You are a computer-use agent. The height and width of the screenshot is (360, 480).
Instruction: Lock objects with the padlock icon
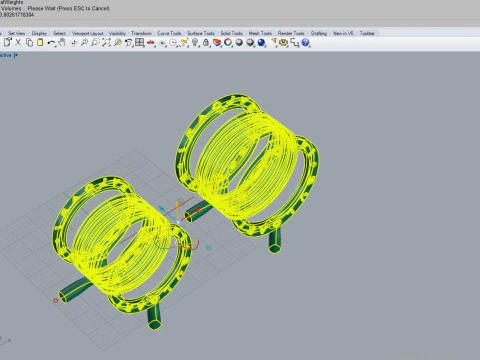(x=206, y=43)
